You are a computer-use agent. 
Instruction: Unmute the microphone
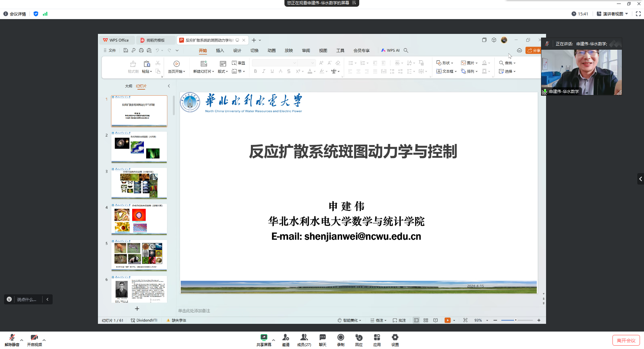click(12, 338)
